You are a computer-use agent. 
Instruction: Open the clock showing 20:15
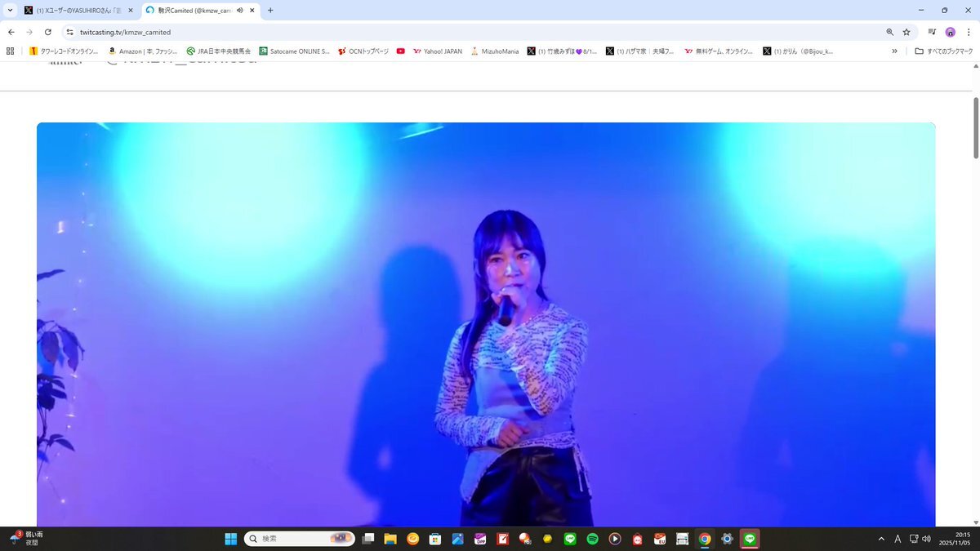[955, 539]
